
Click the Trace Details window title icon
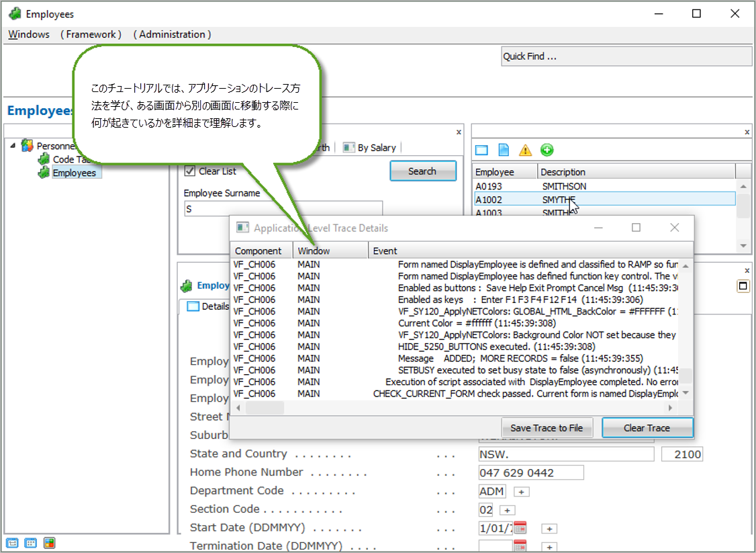pos(242,228)
